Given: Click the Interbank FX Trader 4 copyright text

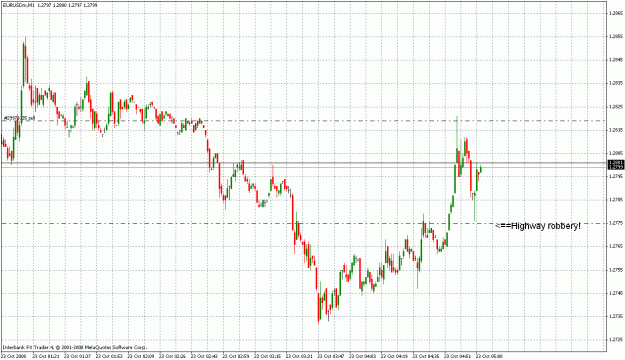Looking at the screenshot, I should click(75, 347).
